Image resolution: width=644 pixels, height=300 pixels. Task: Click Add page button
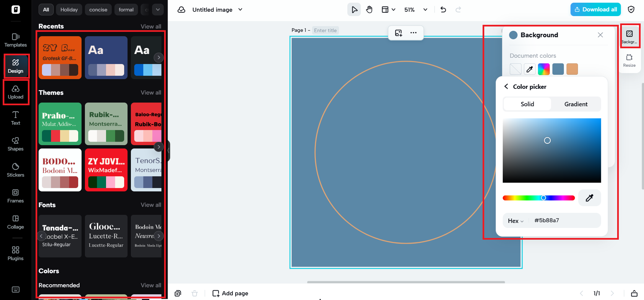click(x=230, y=294)
